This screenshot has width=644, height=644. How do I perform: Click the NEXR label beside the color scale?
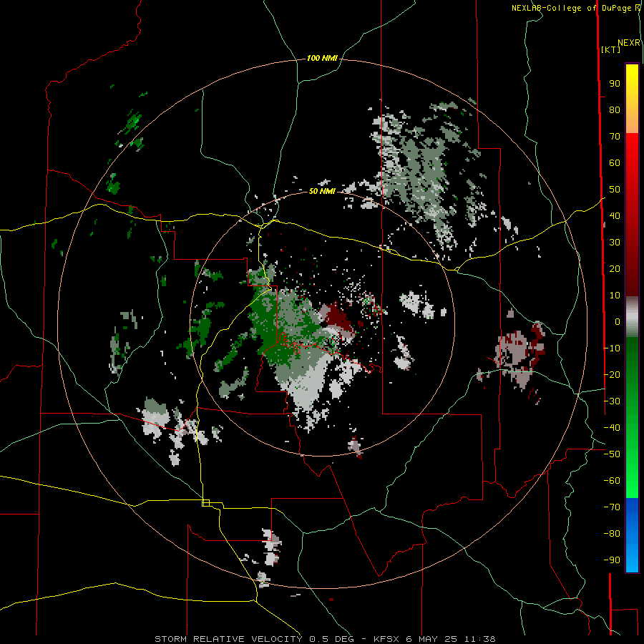tap(629, 43)
